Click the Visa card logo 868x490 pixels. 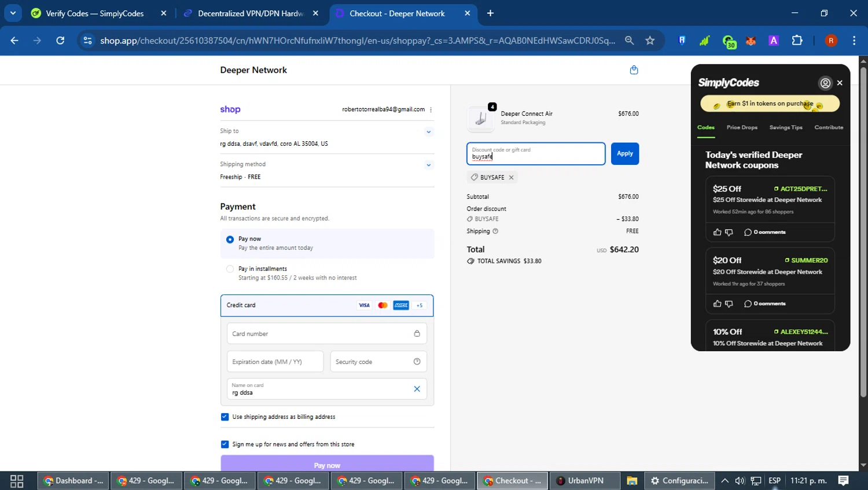tap(364, 305)
